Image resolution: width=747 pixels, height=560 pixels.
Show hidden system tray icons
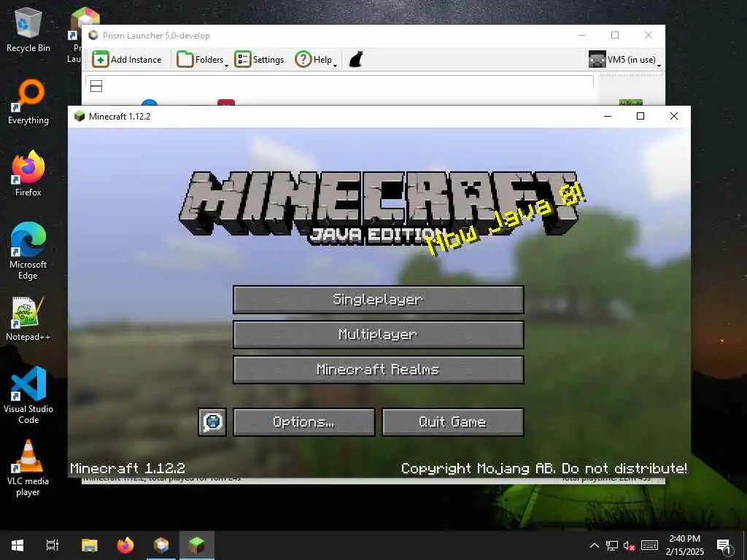point(595,545)
